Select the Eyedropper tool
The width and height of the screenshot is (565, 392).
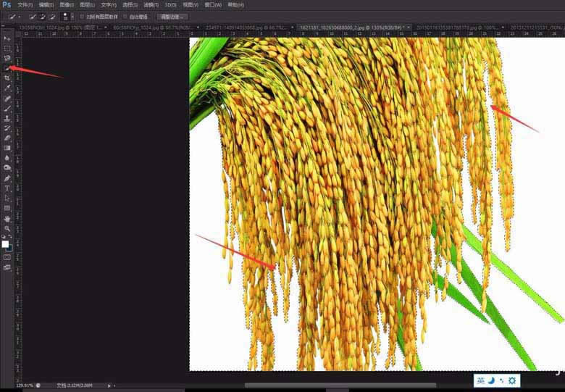point(7,88)
